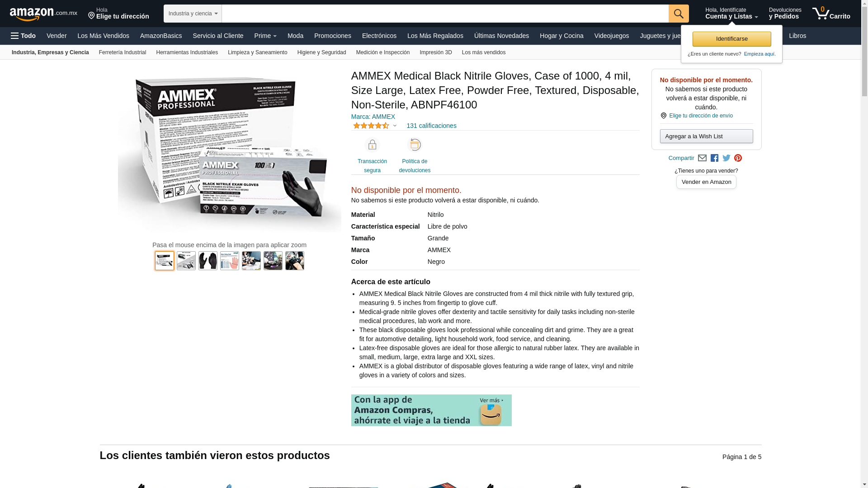Share product on Twitter icon

pyautogui.click(x=726, y=158)
